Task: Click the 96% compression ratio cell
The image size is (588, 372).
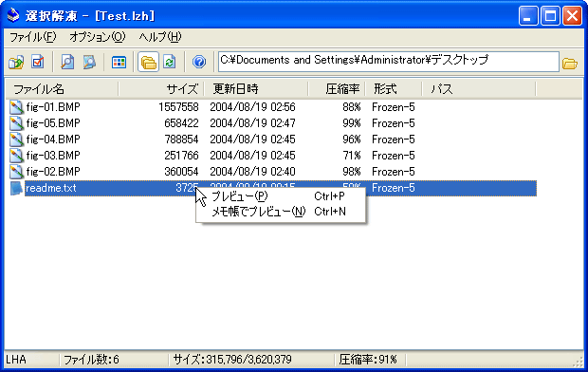Action: (351, 139)
